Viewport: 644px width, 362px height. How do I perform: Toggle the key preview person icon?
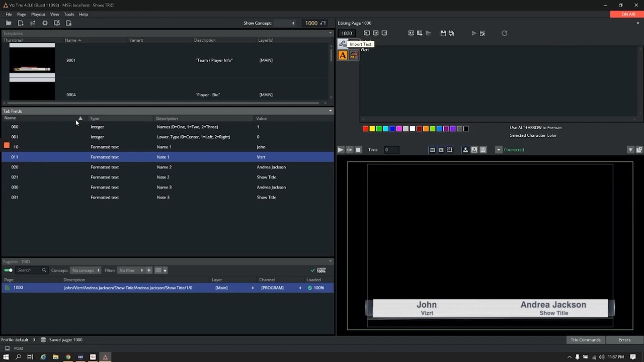click(x=465, y=150)
